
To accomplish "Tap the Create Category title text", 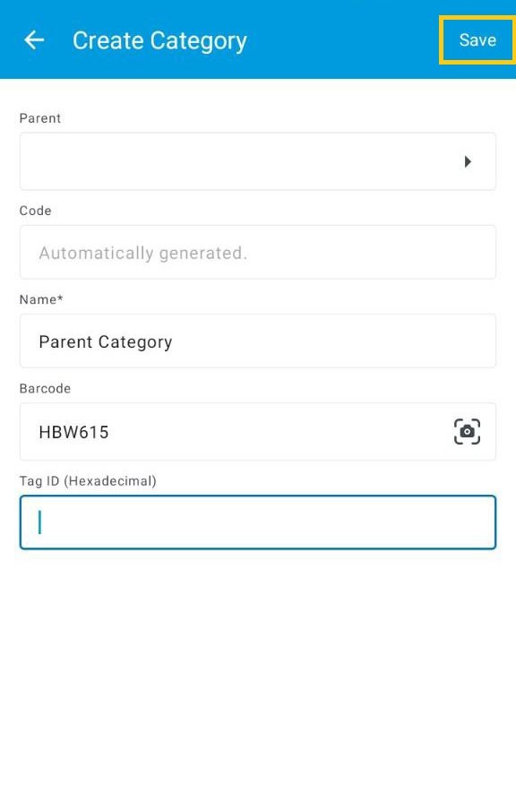I will coord(159,40).
